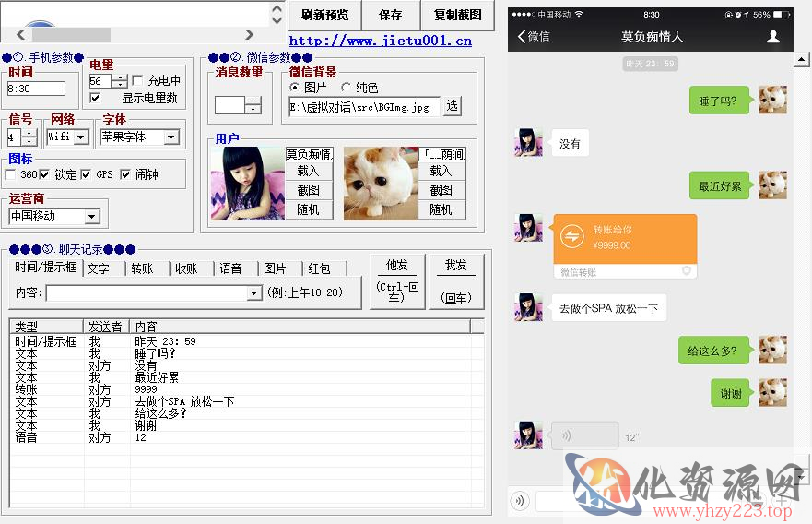Select 纯色 background radio button

tap(346, 87)
